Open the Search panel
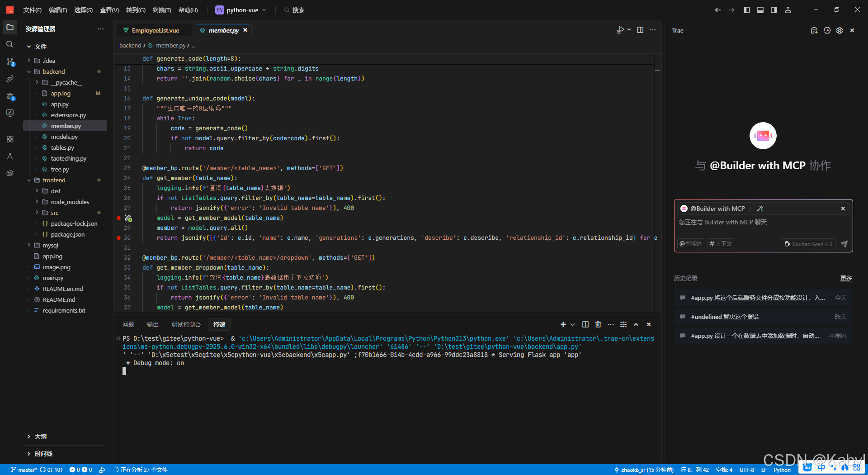Image resolution: width=868 pixels, height=475 pixels. [10, 44]
